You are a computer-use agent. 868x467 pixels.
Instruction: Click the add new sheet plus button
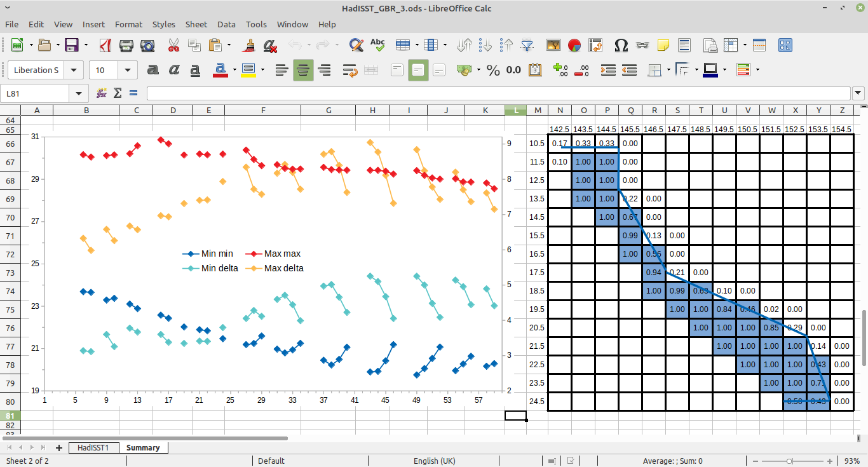coord(59,447)
